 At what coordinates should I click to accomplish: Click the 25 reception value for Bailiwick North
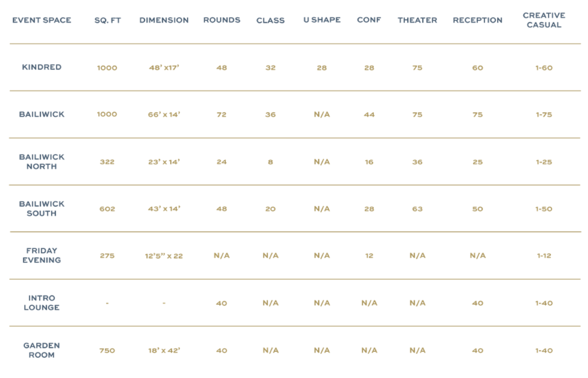point(477,162)
